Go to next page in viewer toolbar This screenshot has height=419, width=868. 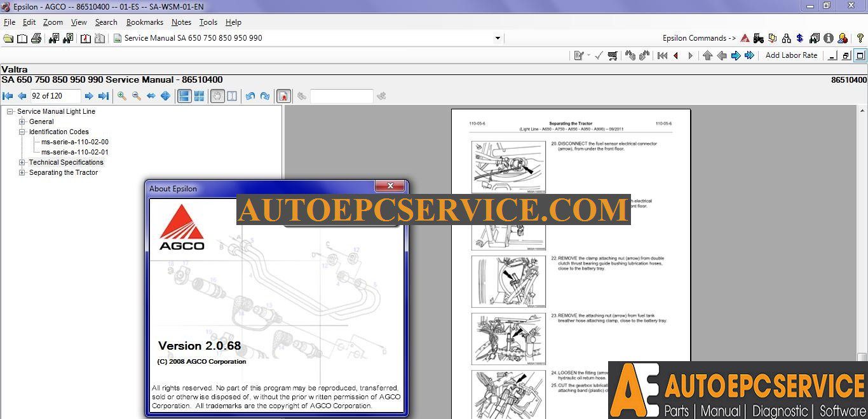point(89,96)
